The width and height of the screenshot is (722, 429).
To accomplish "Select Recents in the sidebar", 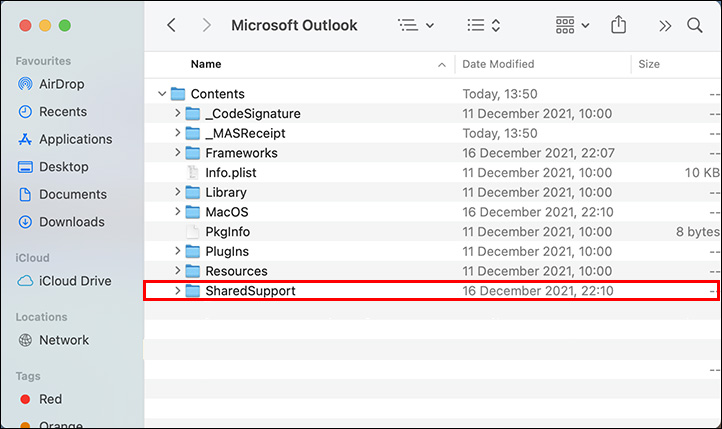I will tap(62, 112).
